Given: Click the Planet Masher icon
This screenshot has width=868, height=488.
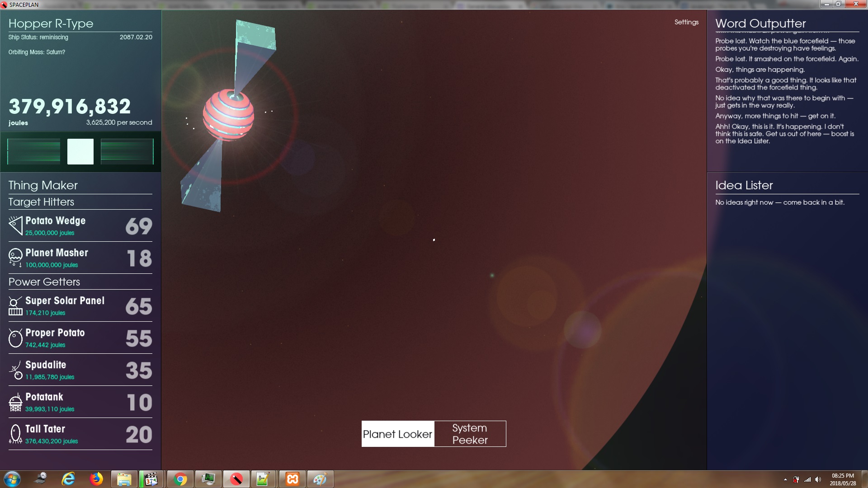Looking at the screenshot, I should 15,258.
